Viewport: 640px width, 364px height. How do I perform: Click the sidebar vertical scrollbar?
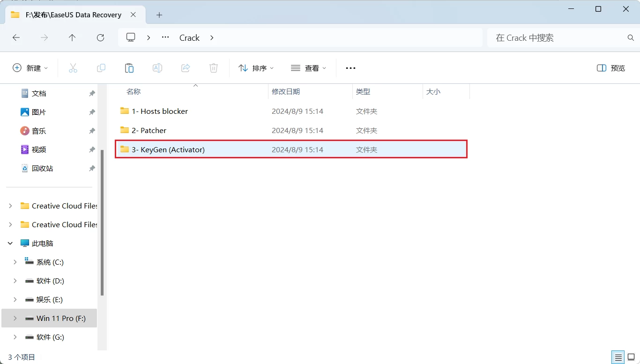point(102,222)
